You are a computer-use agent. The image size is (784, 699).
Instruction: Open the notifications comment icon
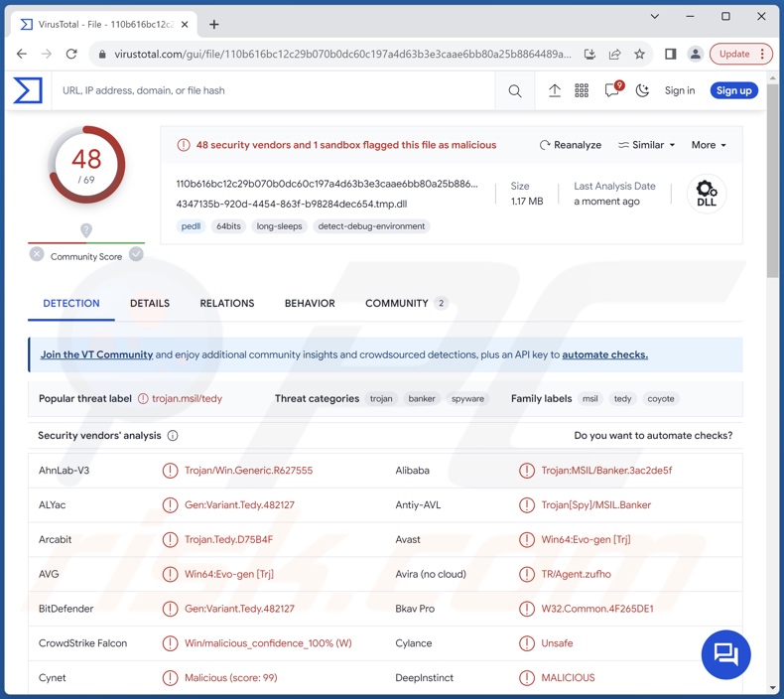click(612, 91)
